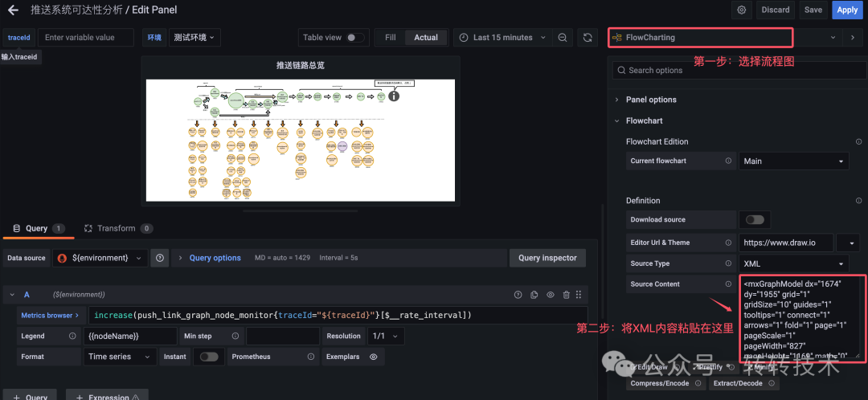Click the Apply button
Viewport: 868px width, 400px height.
click(x=847, y=10)
